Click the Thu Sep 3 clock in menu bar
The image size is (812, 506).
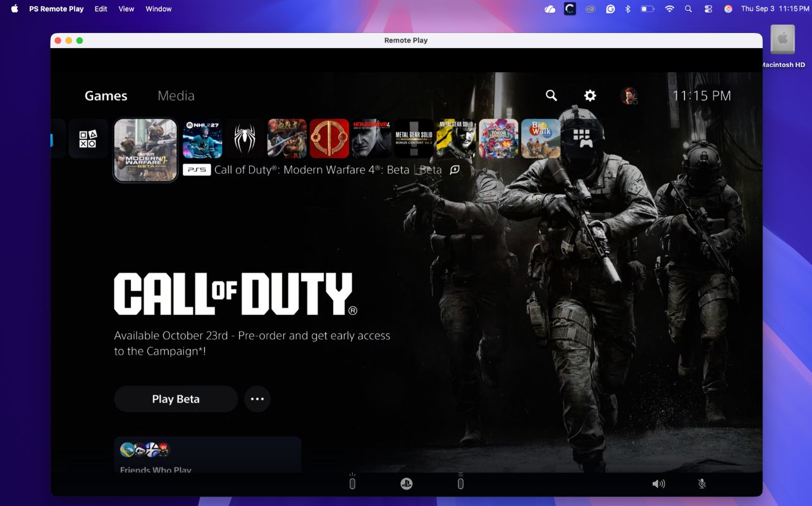[x=775, y=9]
